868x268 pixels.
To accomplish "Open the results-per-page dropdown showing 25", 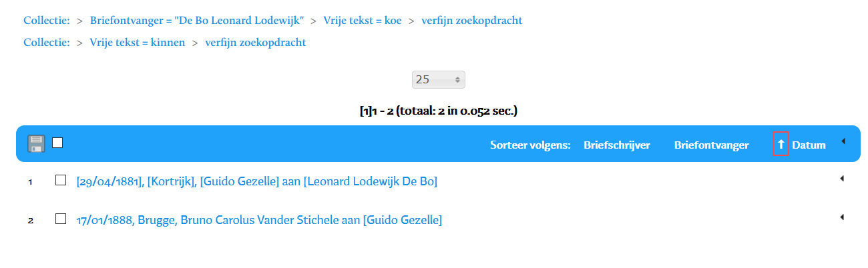I will coord(438,79).
